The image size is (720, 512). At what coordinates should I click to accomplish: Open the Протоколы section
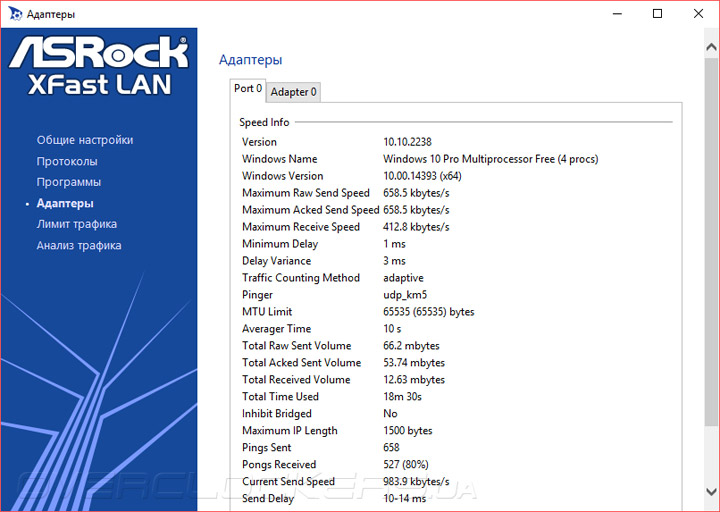[67, 162]
